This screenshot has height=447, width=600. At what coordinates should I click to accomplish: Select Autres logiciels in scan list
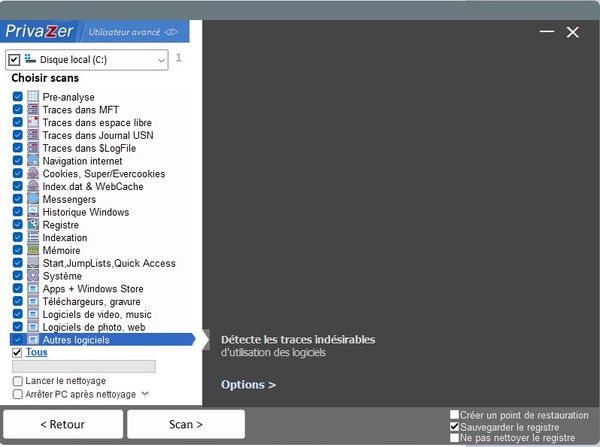point(76,340)
